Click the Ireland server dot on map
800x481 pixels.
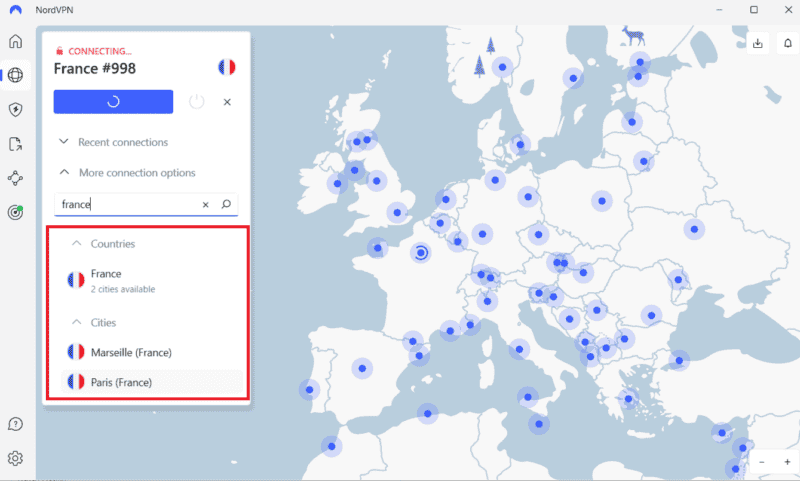pyautogui.click(x=337, y=184)
